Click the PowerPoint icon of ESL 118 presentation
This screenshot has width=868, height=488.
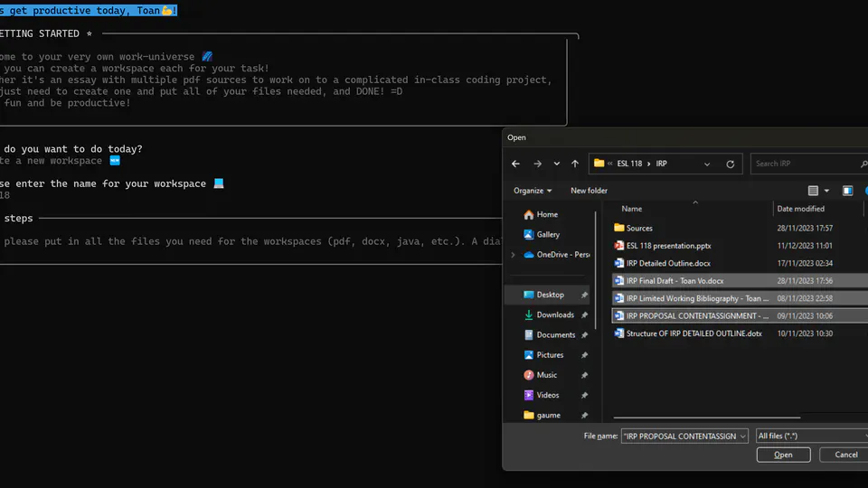(618, 246)
